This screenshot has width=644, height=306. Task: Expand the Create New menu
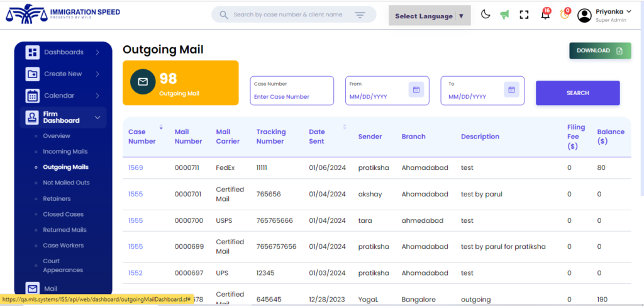[x=97, y=74]
